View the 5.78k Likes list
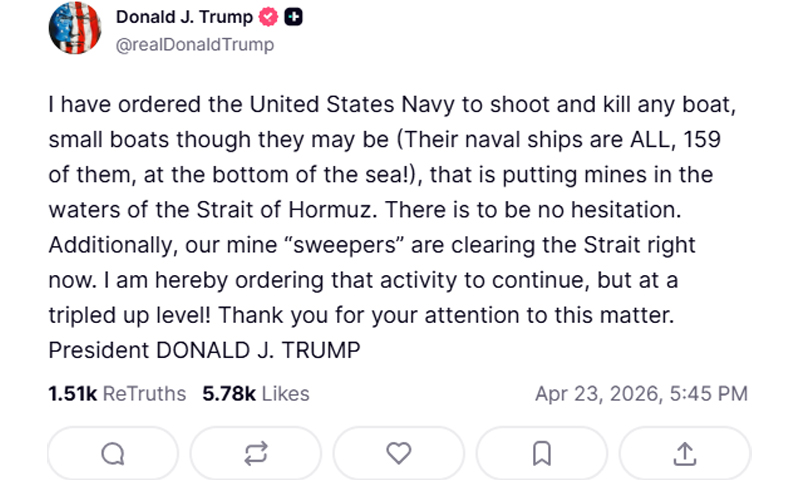800x480 pixels. click(256, 394)
